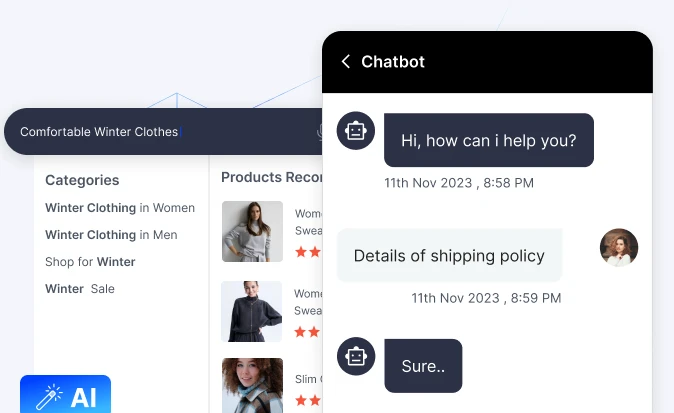Tap the microphone icon in search bar

point(320,132)
